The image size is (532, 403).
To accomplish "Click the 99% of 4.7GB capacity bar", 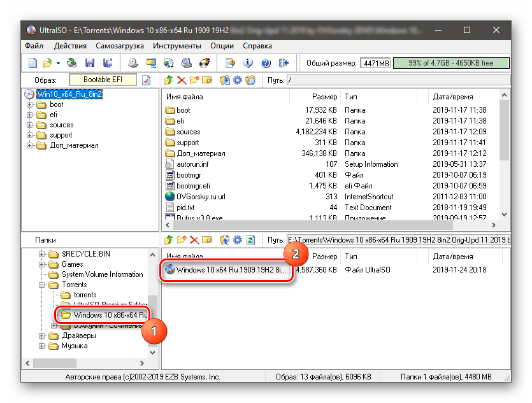I will point(451,63).
